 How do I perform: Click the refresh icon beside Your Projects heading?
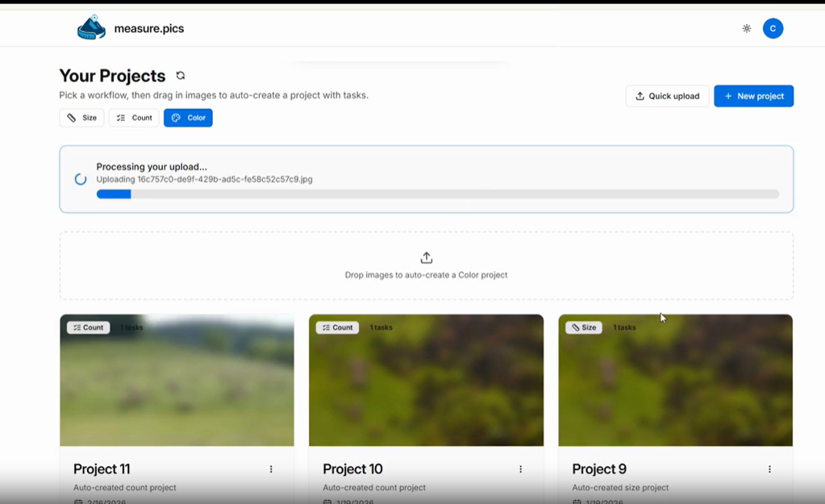(x=180, y=75)
